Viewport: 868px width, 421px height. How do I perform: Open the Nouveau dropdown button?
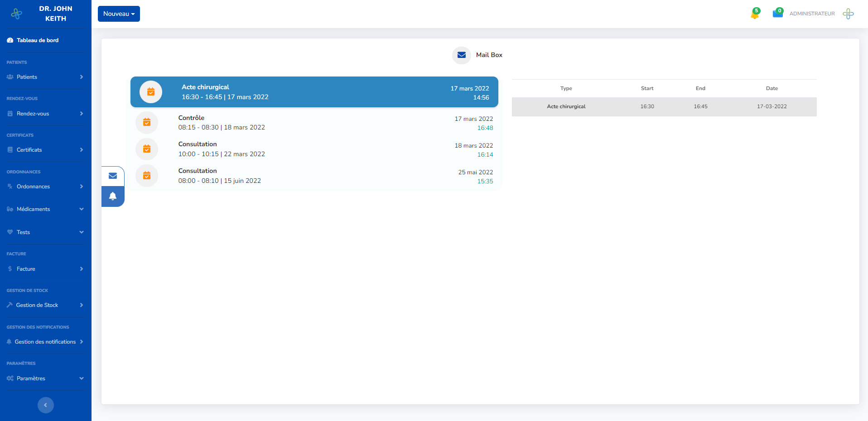119,14
